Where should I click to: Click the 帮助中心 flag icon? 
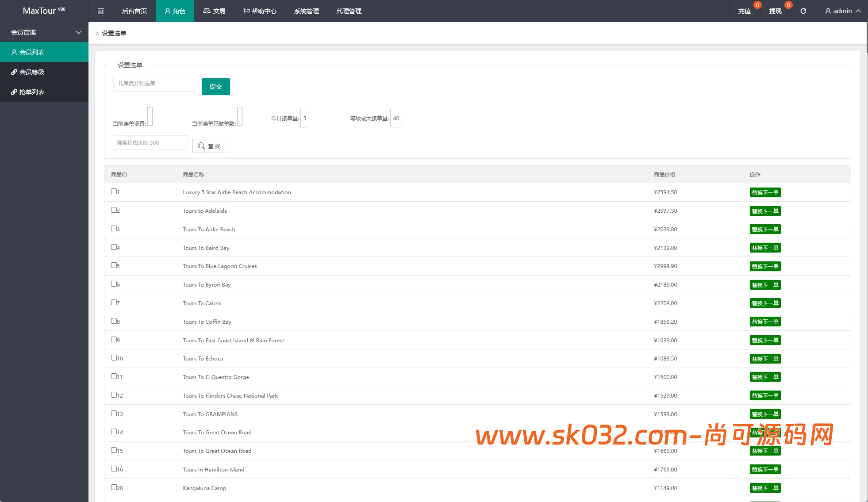246,11
